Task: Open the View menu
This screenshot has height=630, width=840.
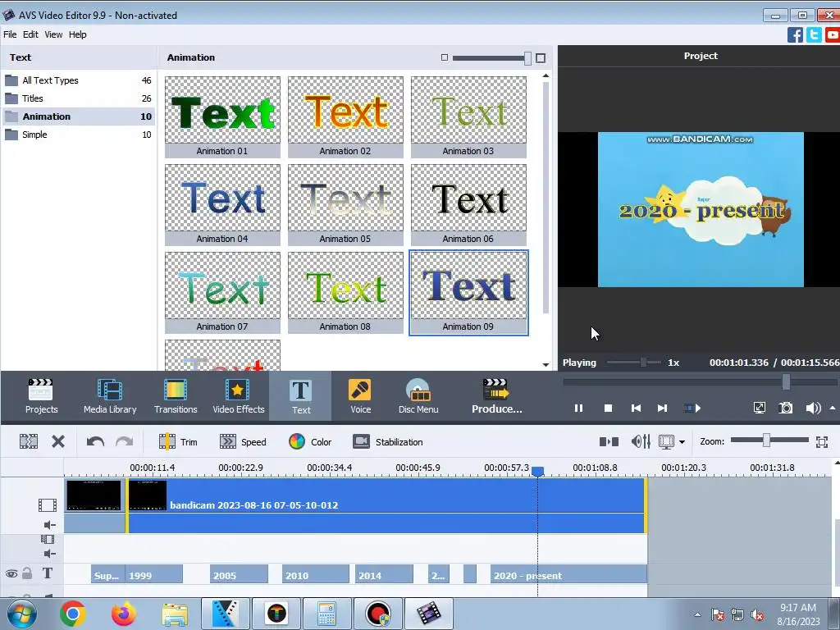Action: coord(53,34)
